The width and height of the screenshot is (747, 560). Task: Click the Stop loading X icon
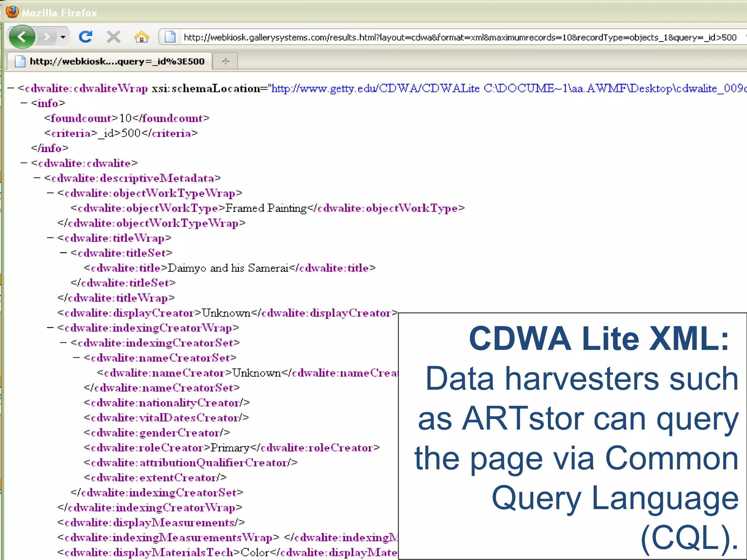click(x=113, y=37)
